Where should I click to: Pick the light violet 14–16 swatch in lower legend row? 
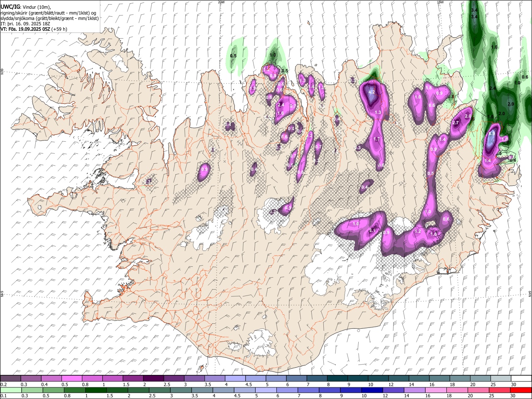(x=414, y=390)
